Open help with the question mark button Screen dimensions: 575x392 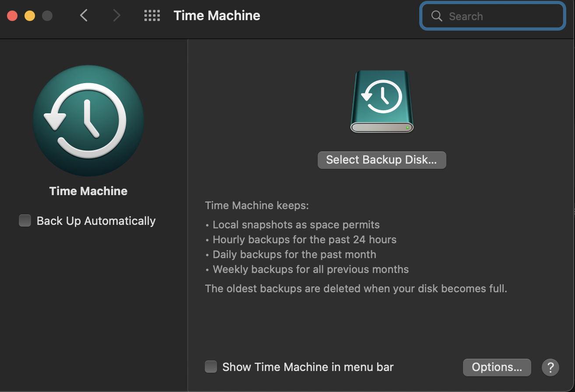[550, 367]
